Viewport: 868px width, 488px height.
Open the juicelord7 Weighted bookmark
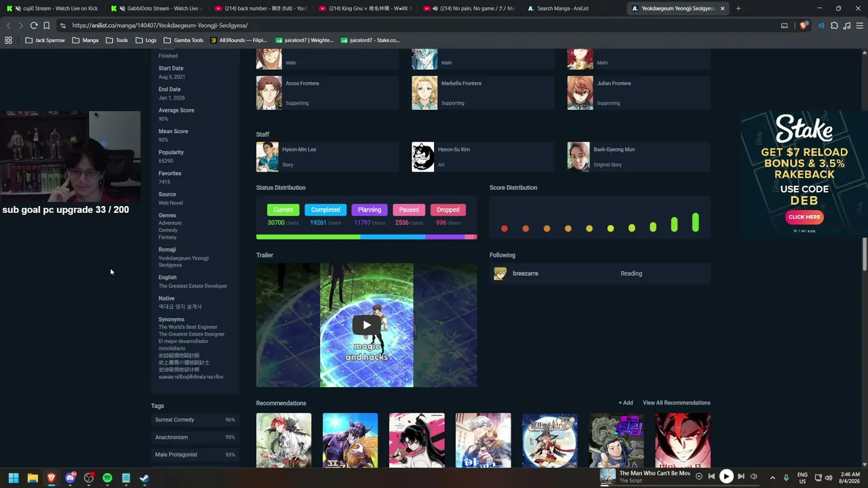[304, 40]
